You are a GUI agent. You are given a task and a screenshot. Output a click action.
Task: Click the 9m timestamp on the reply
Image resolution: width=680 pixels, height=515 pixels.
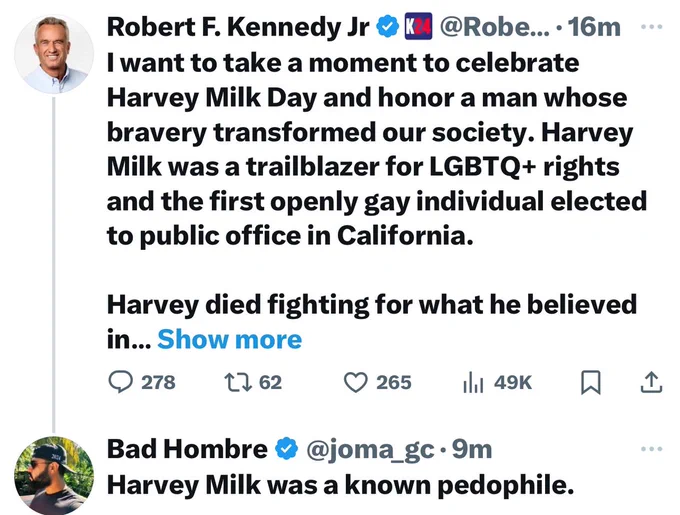[472, 449]
